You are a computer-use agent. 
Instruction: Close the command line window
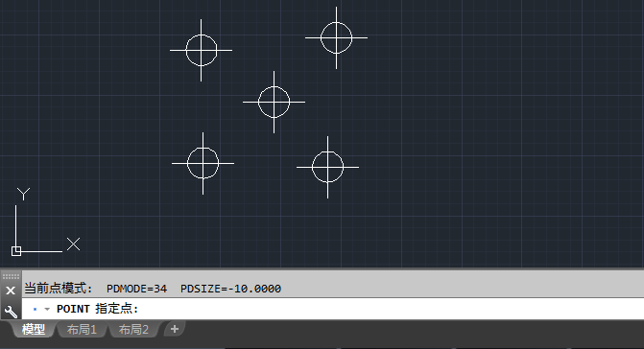[11, 291]
